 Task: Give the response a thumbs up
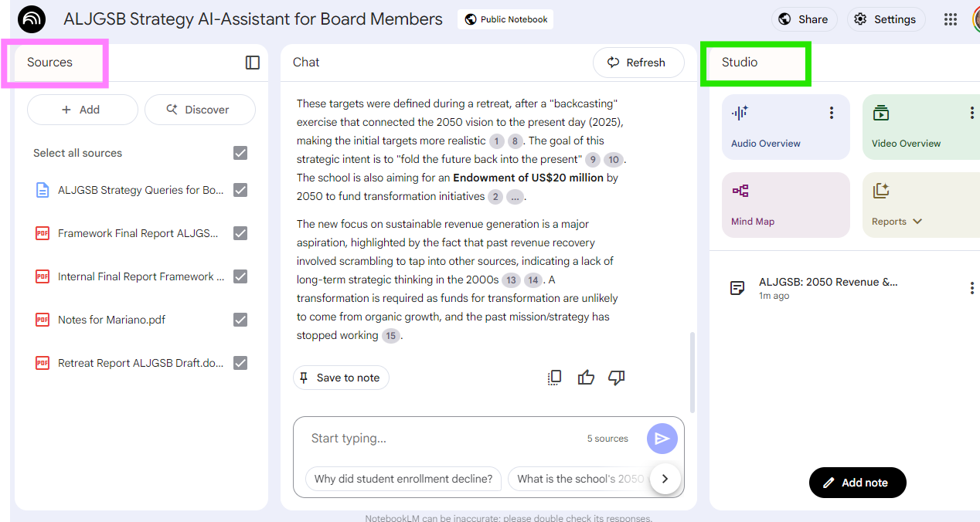coord(586,378)
